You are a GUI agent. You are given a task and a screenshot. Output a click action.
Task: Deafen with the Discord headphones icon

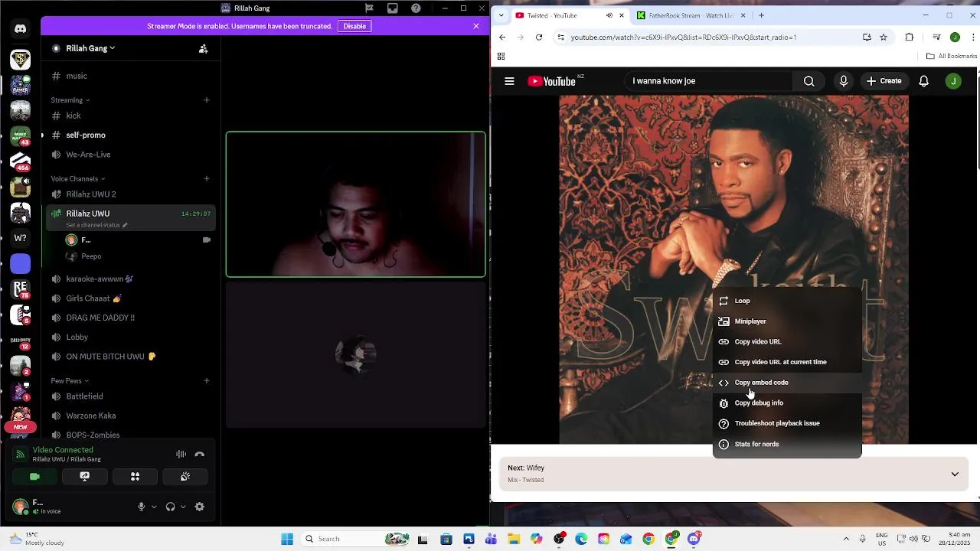(x=170, y=507)
